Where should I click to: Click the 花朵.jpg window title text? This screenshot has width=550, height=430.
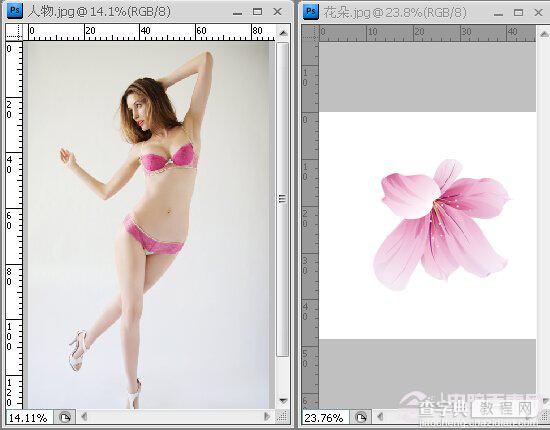coord(395,13)
